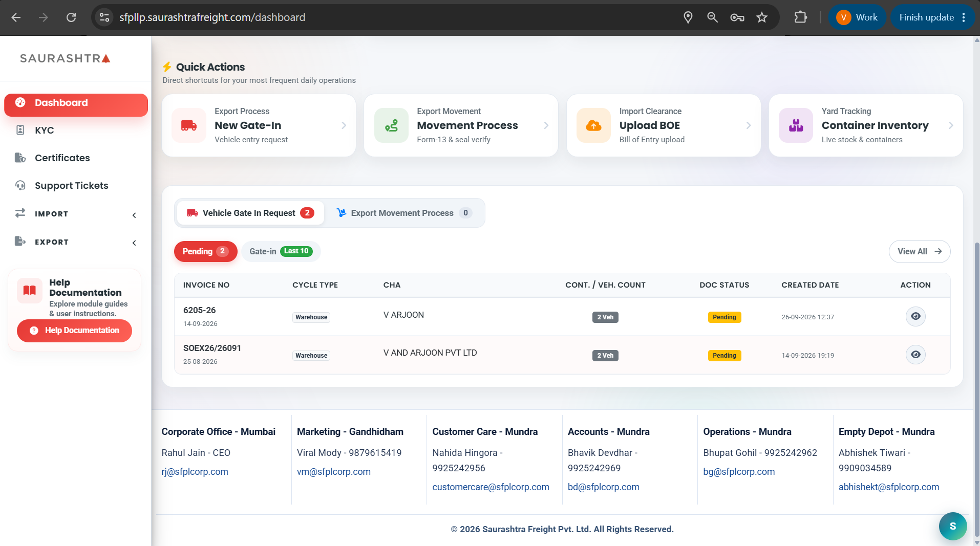Click the abhishekt@sfplcorp.com email link
The width and height of the screenshot is (980, 546).
(888, 487)
